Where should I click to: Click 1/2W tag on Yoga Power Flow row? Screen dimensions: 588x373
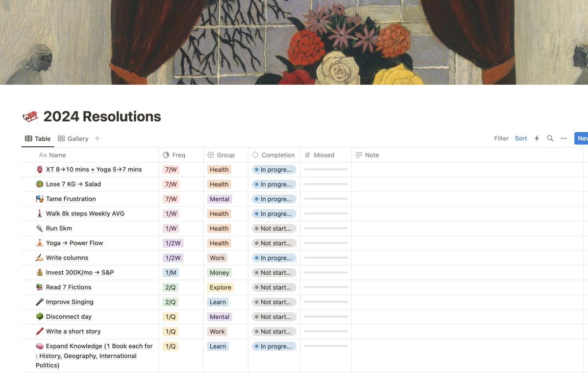[173, 243]
